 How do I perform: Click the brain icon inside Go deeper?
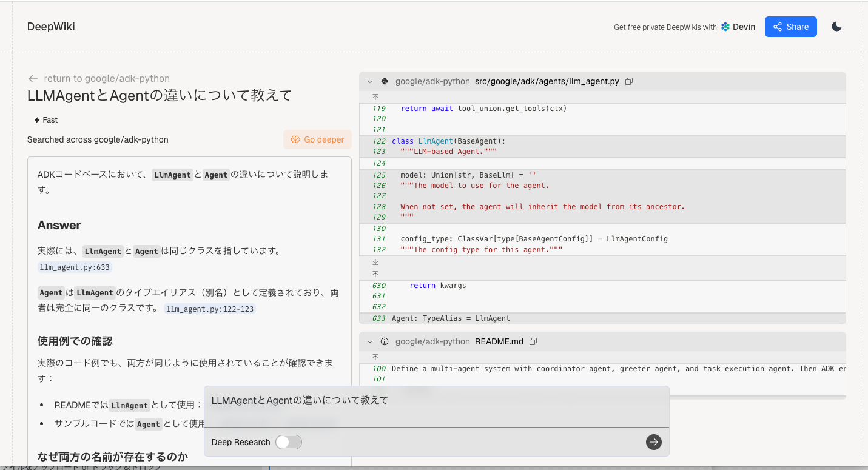click(295, 139)
